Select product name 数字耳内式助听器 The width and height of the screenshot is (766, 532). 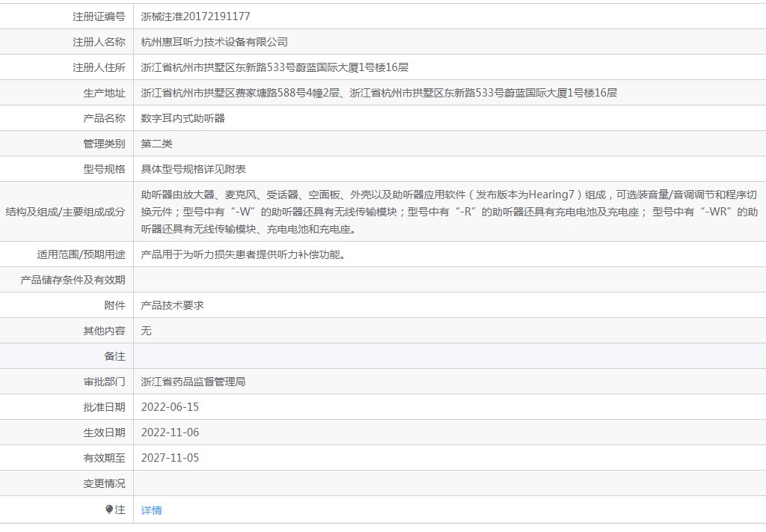(x=183, y=118)
